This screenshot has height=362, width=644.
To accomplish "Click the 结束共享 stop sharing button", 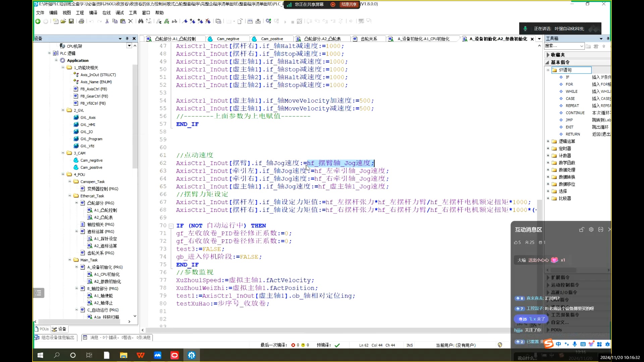I will (x=348, y=4).
